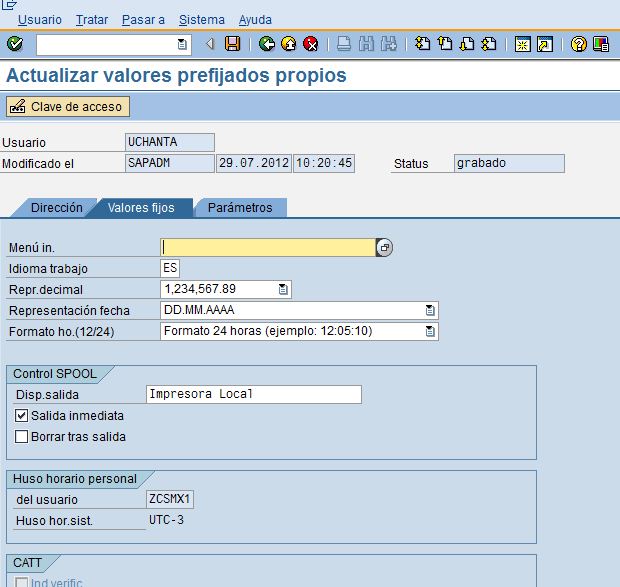Open the Sistema menu
Screen dimensions: 620x587
coord(202,20)
